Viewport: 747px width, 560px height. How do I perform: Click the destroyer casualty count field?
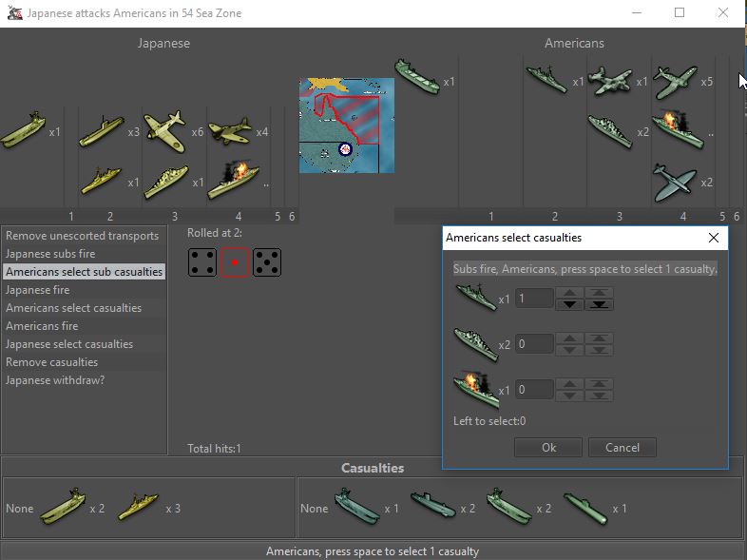pos(534,299)
